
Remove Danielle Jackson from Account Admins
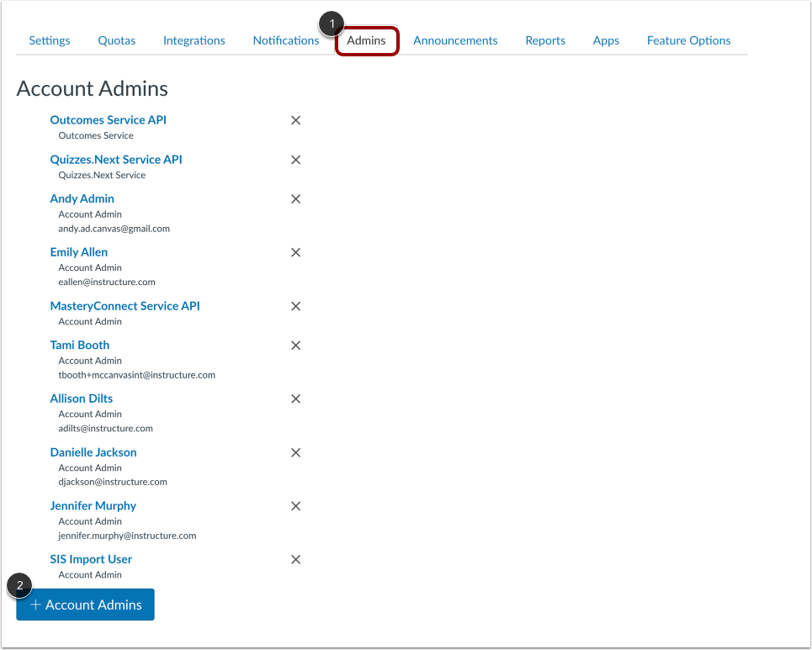pyautogui.click(x=295, y=452)
